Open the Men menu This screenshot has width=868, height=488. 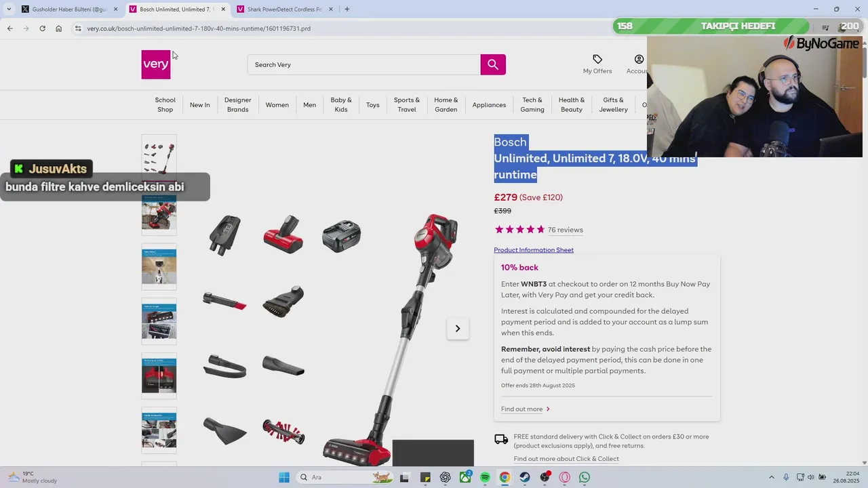(x=309, y=105)
